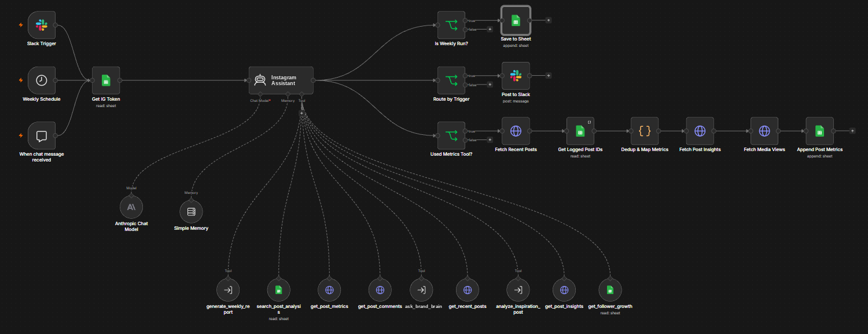Add node on Used Metrics Tool? false branch
The image size is (868, 334).
490,140
